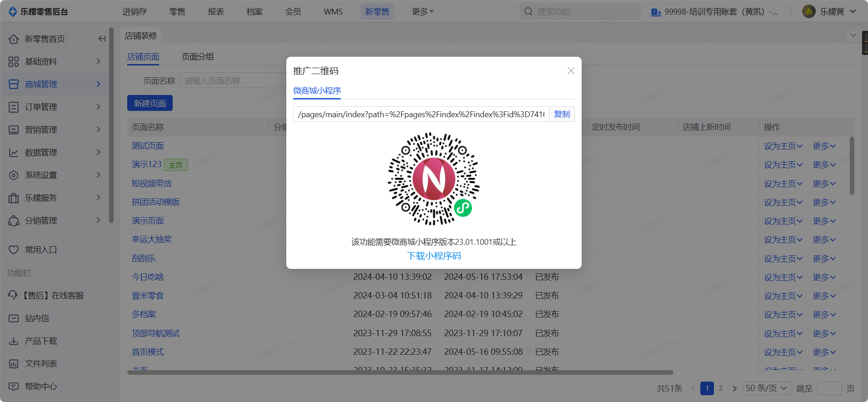Click the 常用入口 heart icon

point(14,250)
